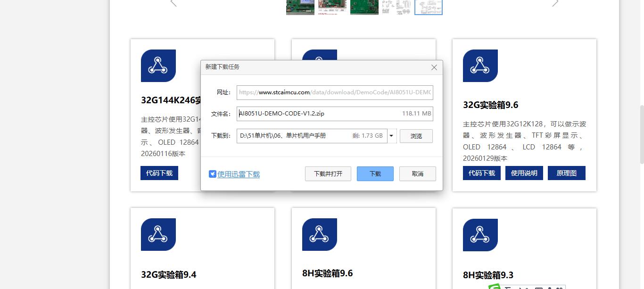Click the STC logo on 8H实验箱9.3 card
The width and height of the screenshot is (644, 289).
[480, 234]
